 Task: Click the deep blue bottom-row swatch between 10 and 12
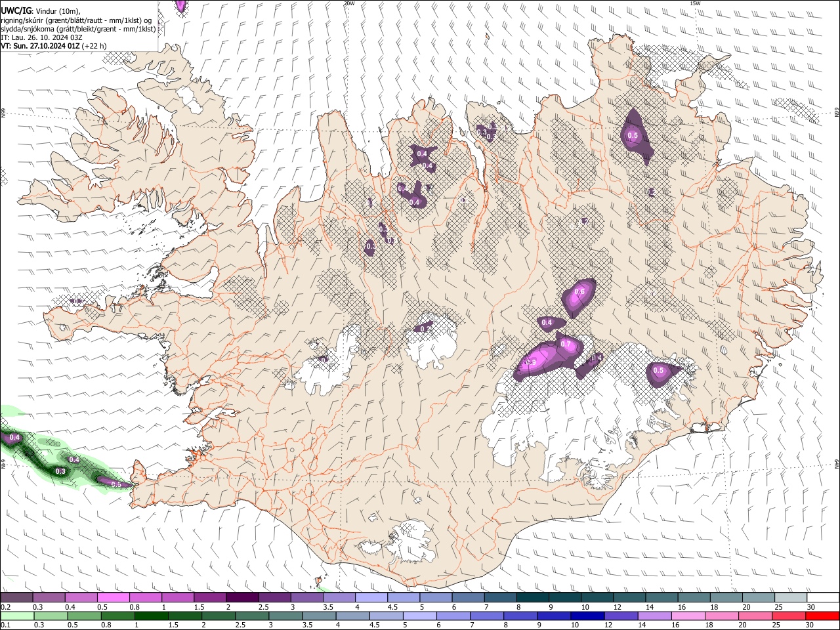click(586, 616)
